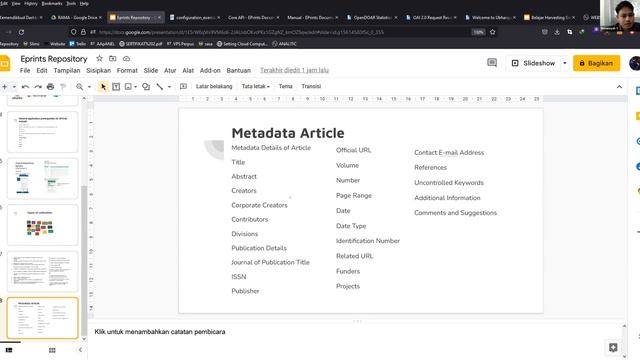Click the speaker notes field
The image size is (640, 360).
tap(355, 332)
